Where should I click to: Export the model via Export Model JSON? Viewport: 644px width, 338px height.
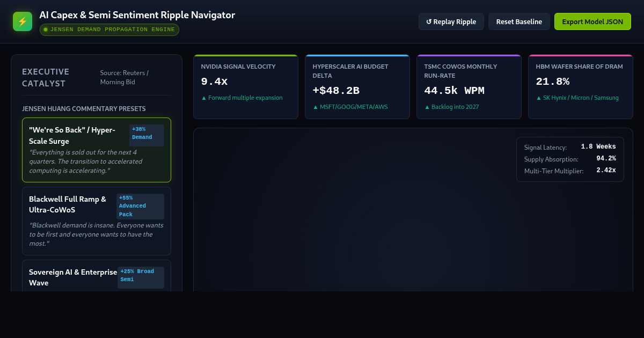click(x=592, y=21)
